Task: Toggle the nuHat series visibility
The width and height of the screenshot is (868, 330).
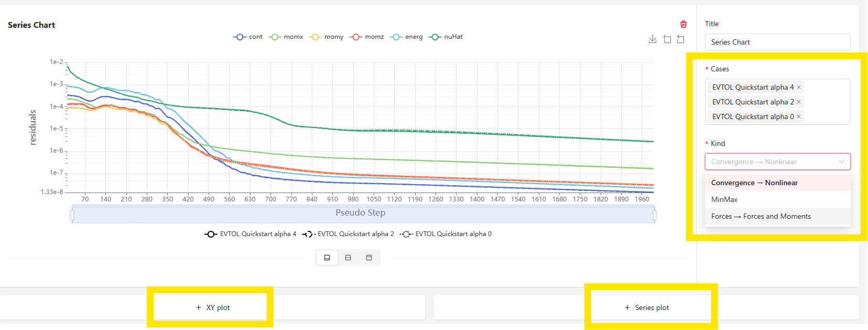Action: 446,37
